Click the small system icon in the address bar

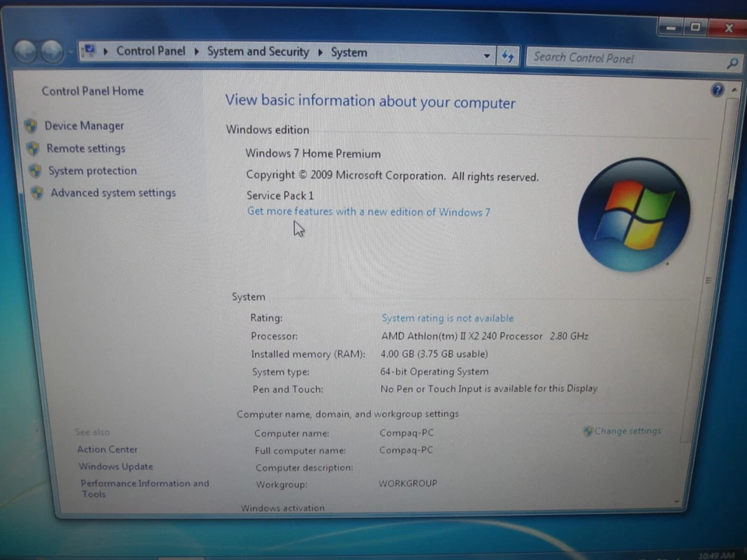tap(91, 50)
